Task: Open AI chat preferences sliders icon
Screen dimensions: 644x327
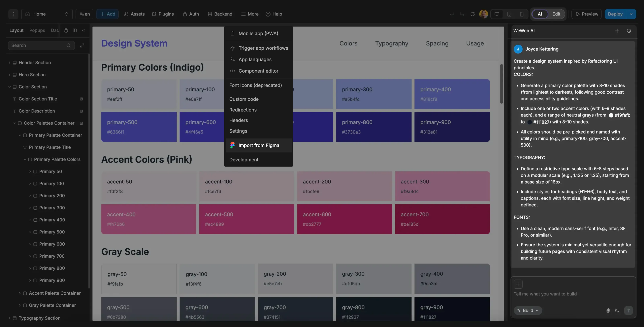Action: click(x=617, y=311)
